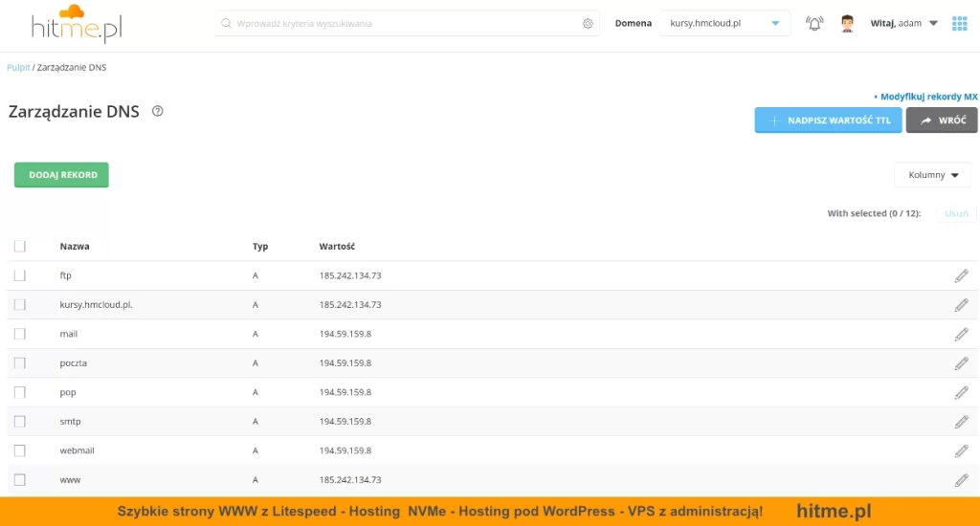Sort by the Nazwa column header
Screen dimensions: 980x526
click(x=75, y=246)
